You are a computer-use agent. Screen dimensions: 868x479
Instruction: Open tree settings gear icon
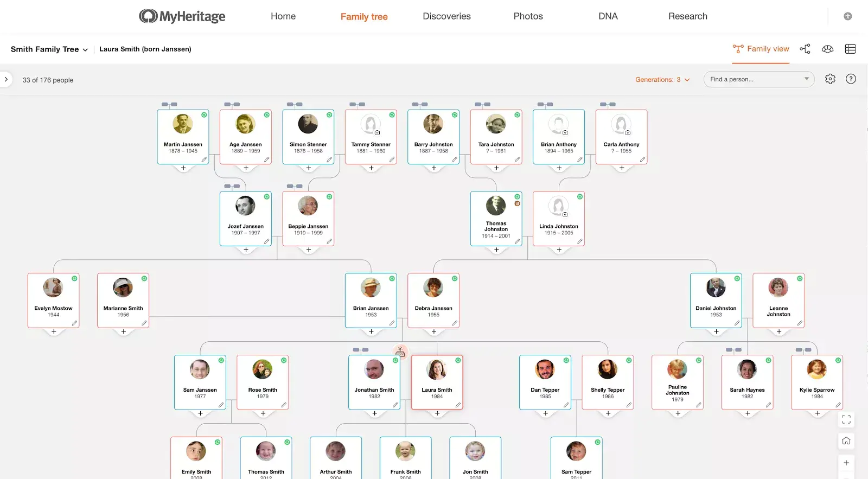coord(830,79)
